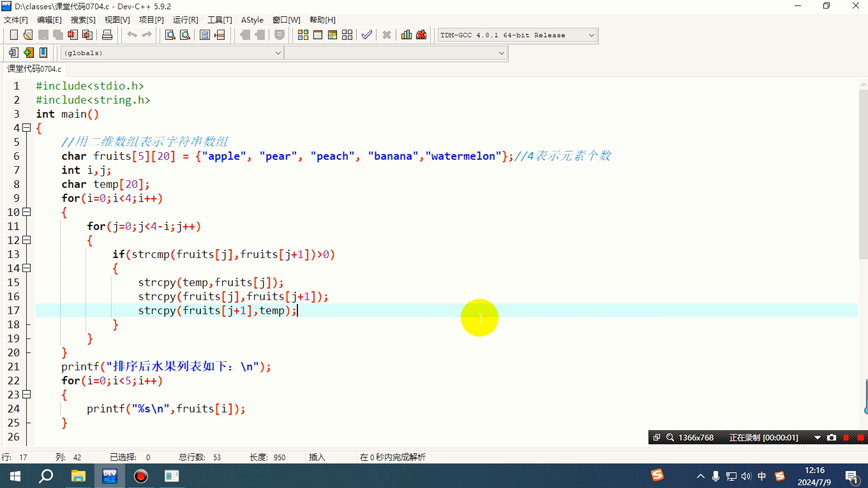Select the 课堂代码0704.c file tab
This screenshot has height=488, width=868.
34,69
